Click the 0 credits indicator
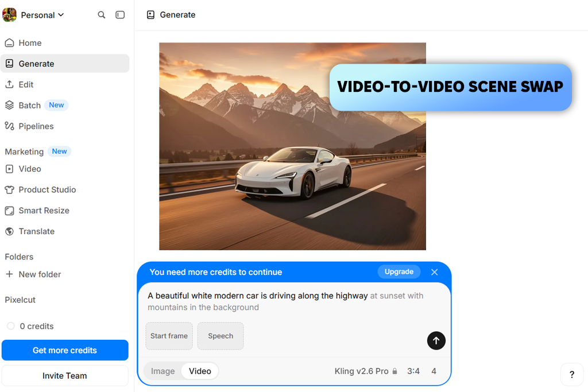Viewport: 588px width, 392px height. [30, 326]
